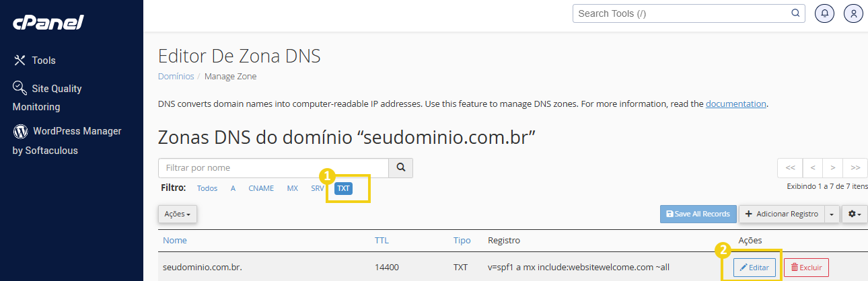This screenshot has width=868, height=281.
Task: Go to first page of records
Action: click(790, 167)
